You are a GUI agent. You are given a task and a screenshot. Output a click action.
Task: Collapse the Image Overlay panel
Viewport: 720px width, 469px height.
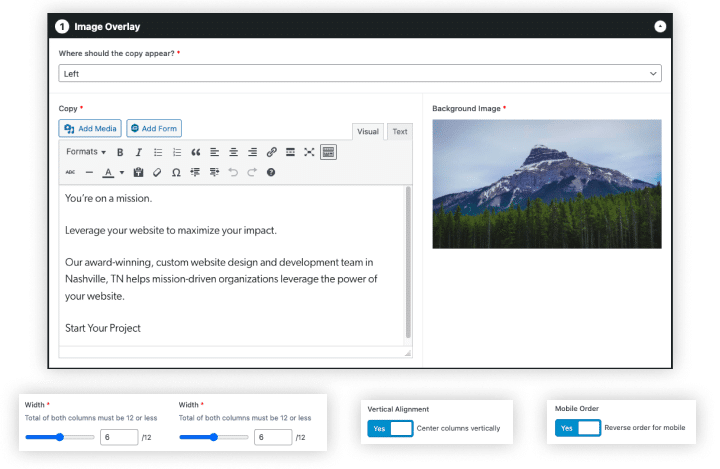click(660, 26)
